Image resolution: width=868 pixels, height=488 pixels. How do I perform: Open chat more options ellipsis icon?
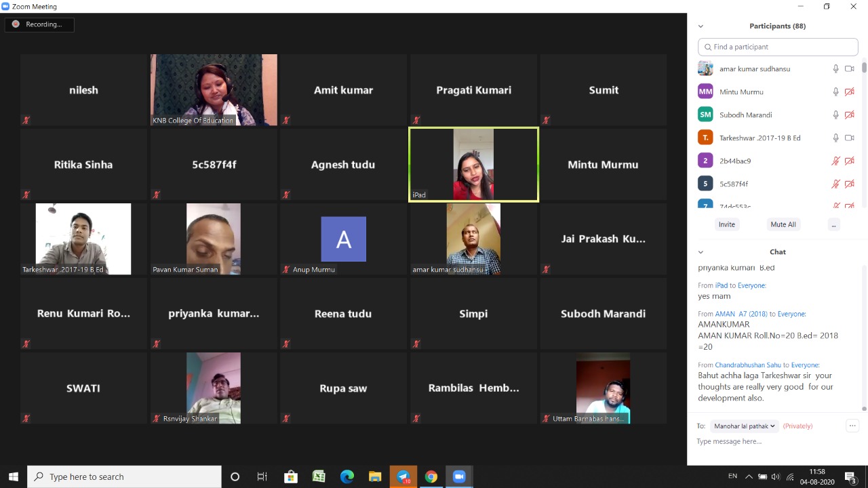tap(852, 426)
